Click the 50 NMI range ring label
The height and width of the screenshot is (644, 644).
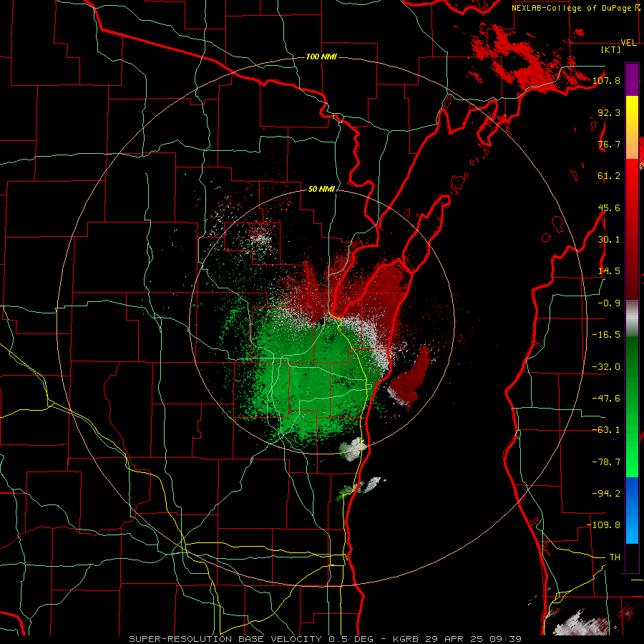[321, 189]
